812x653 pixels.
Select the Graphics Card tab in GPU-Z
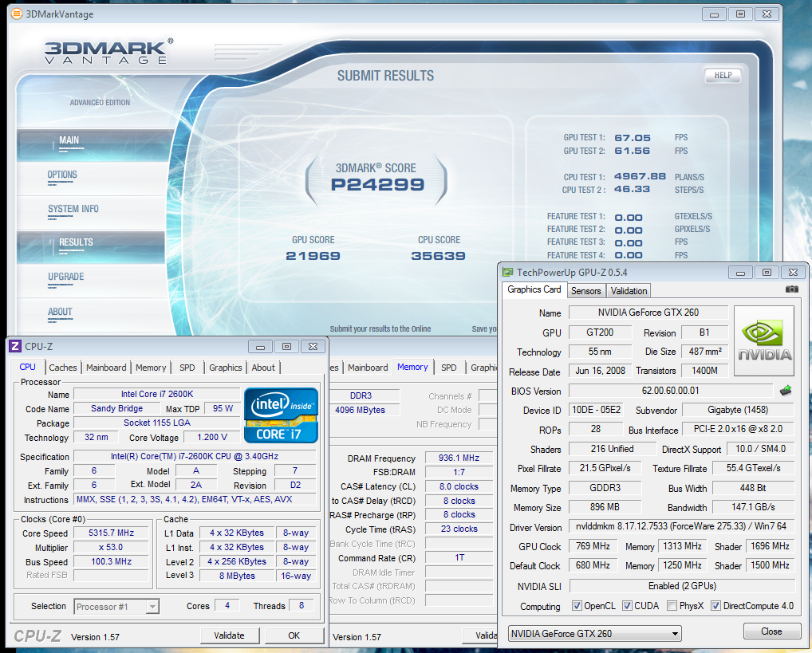534,289
